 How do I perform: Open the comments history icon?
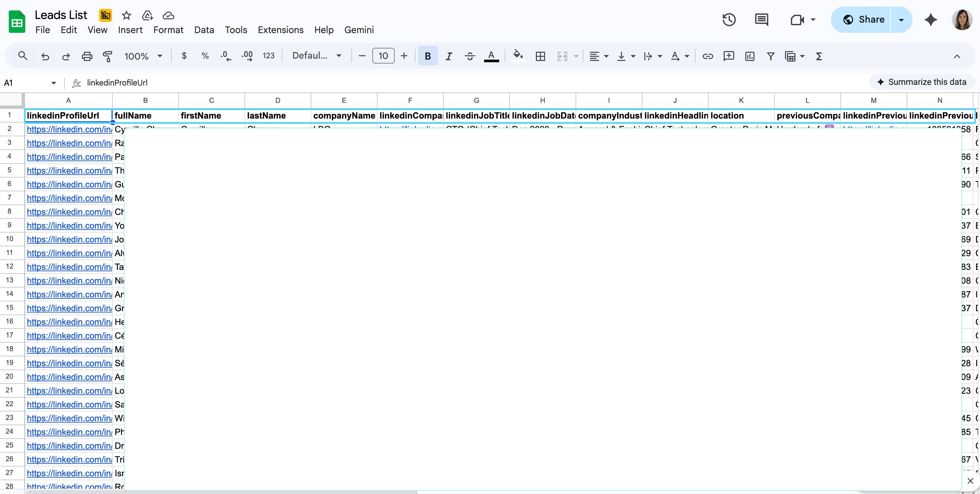pyautogui.click(x=762, y=19)
